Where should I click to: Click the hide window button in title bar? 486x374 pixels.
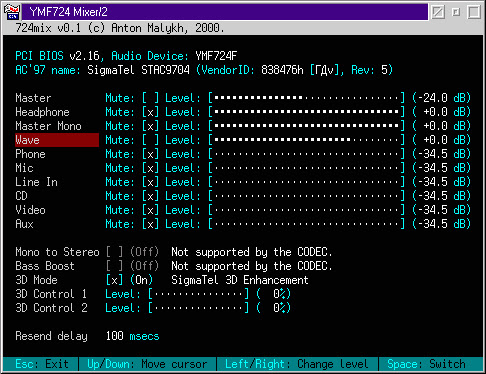click(x=438, y=12)
